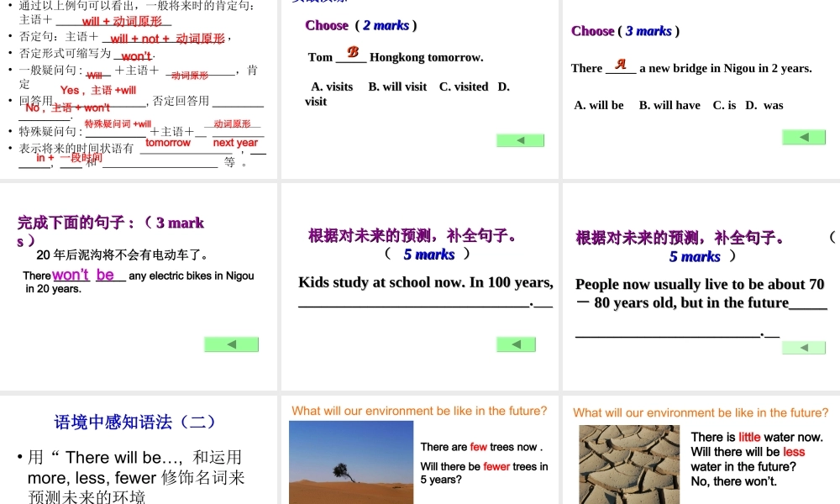Click the title '语境中感知语法（二）'
The image size is (840, 504).
point(134,422)
